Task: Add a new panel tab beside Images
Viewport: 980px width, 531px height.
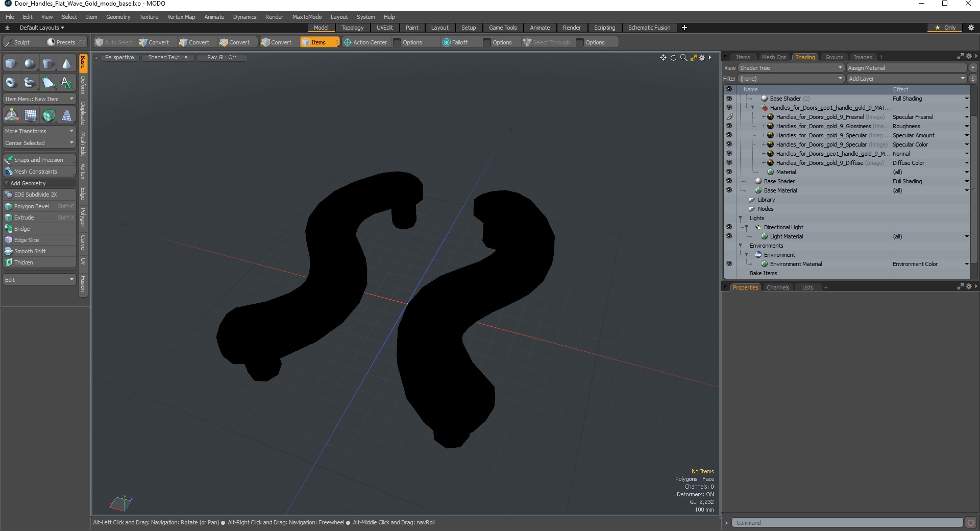Action: 881,57
